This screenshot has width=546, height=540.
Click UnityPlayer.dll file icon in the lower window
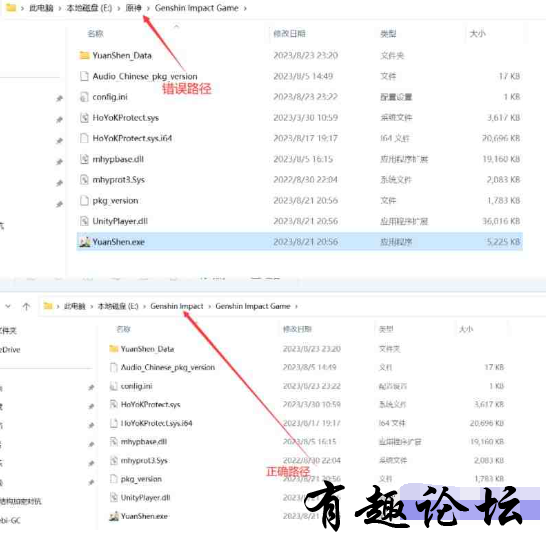click(114, 498)
